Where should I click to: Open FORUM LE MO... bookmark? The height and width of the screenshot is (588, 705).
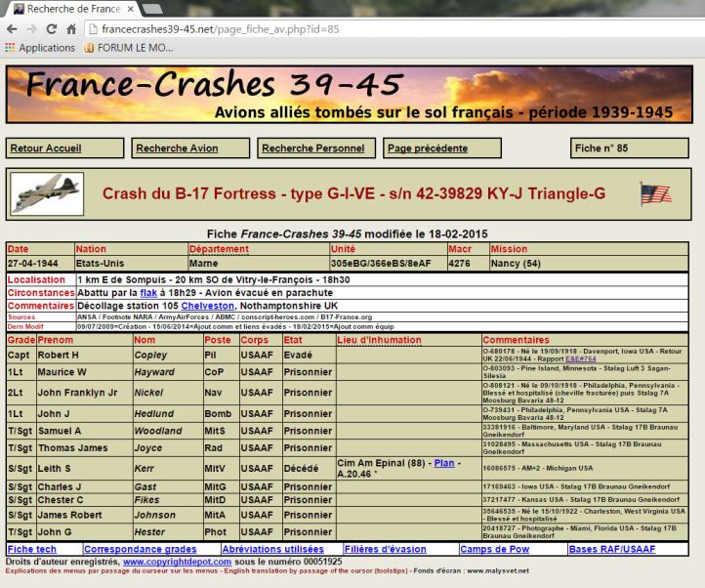coord(129,47)
